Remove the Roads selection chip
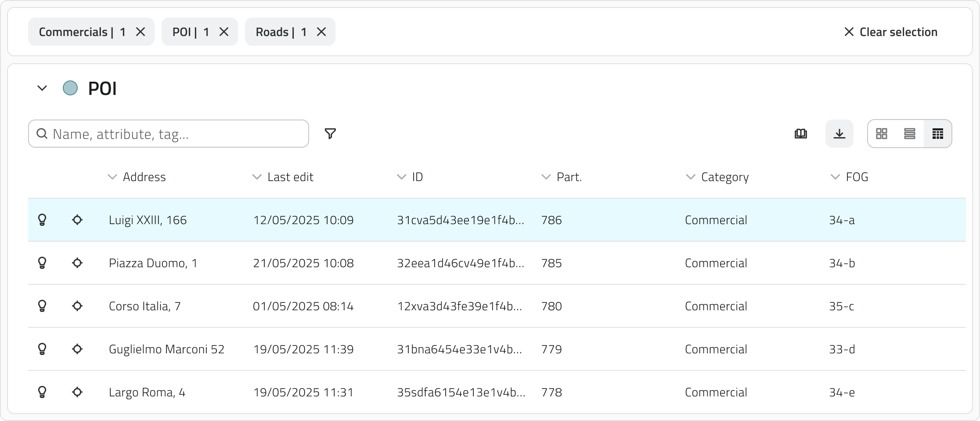Screen dimensions: 980x421 [x=321, y=32]
